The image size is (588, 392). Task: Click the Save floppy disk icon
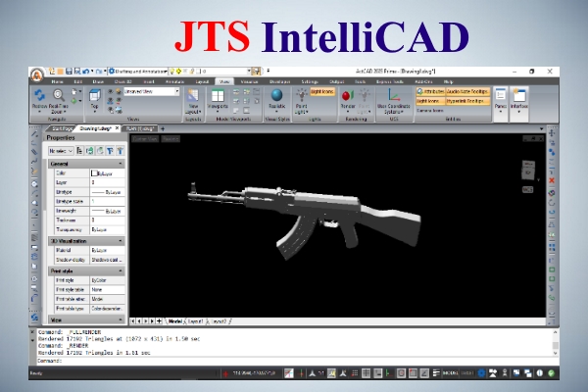pos(69,71)
